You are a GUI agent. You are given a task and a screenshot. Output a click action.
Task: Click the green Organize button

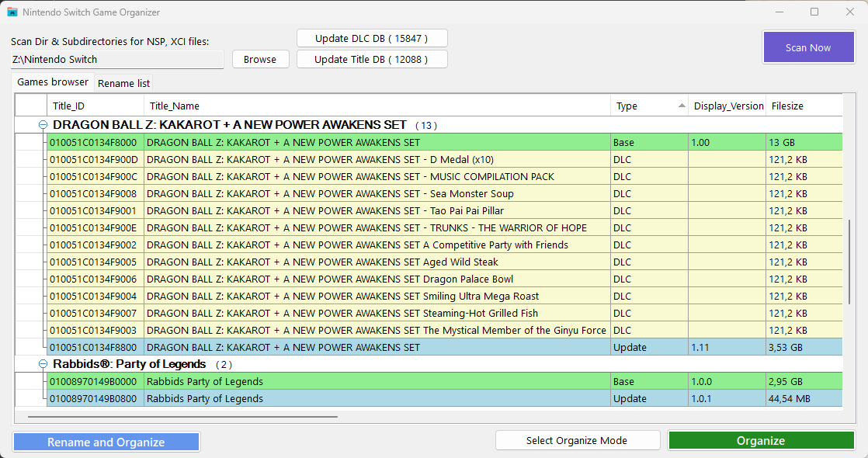[x=761, y=440]
